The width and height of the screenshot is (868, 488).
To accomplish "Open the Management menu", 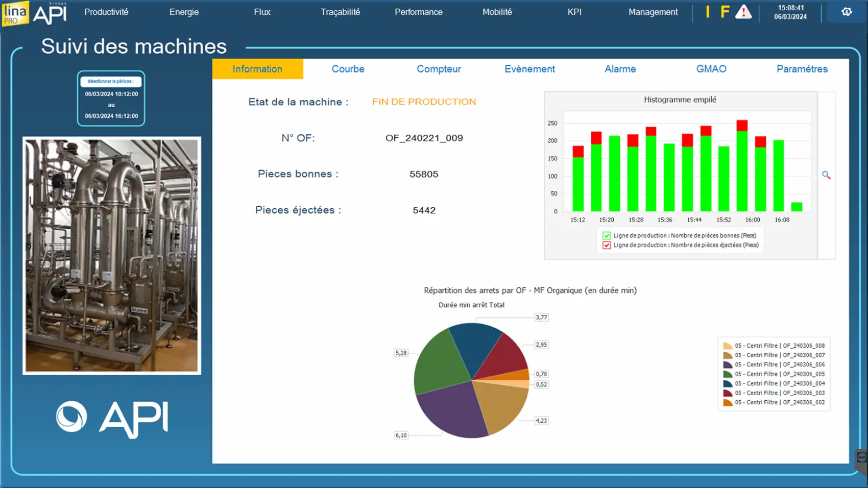I will pos(653,12).
